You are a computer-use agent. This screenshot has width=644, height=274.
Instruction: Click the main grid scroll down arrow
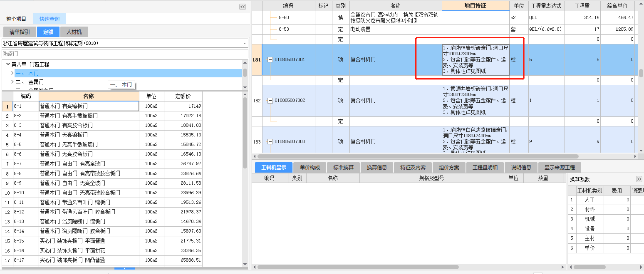tap(641, 151)
